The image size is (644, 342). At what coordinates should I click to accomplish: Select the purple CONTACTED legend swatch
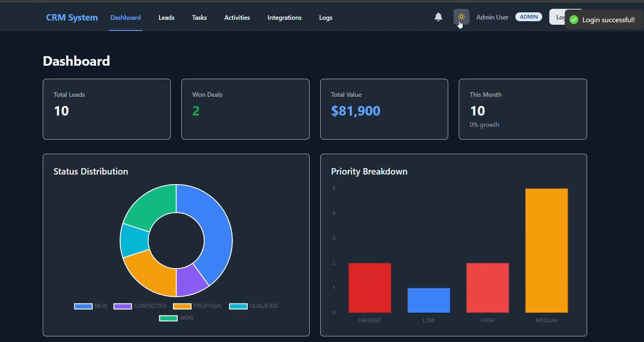123,306
